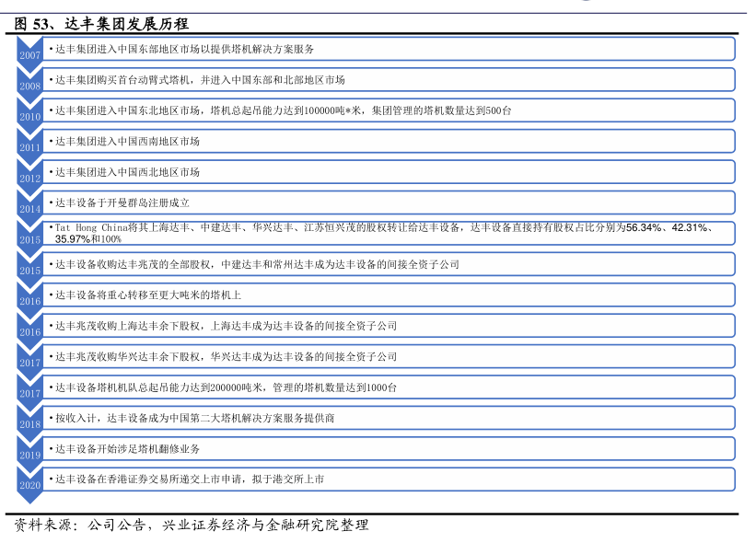This screenshot has width=756, height=543.
Task: Click the row text starting with 'Tat Hong China'
Action: (x=384, y=233)
